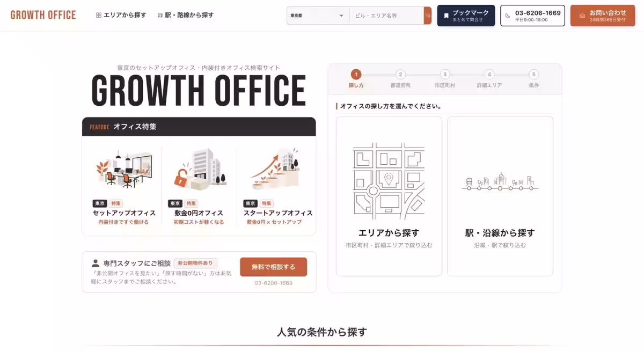The image size is (644, 351).
Task: Open the ブックマーク button
Action: coord(466,16)
